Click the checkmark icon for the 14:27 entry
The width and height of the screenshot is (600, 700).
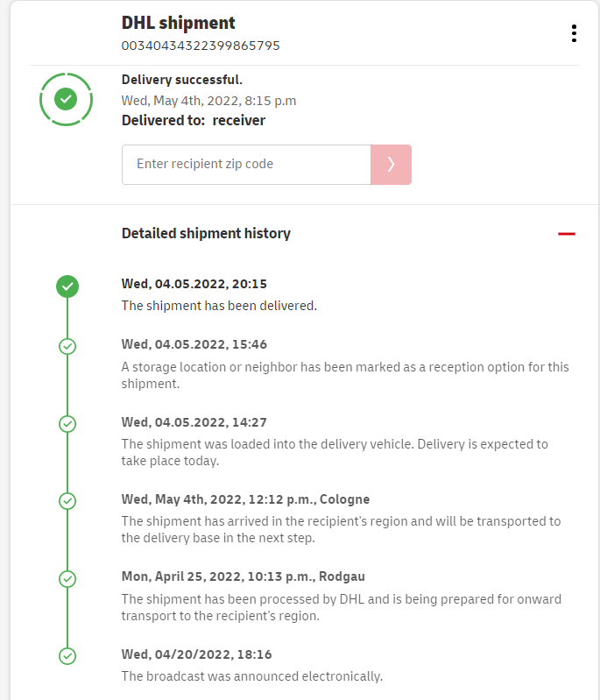67,424
